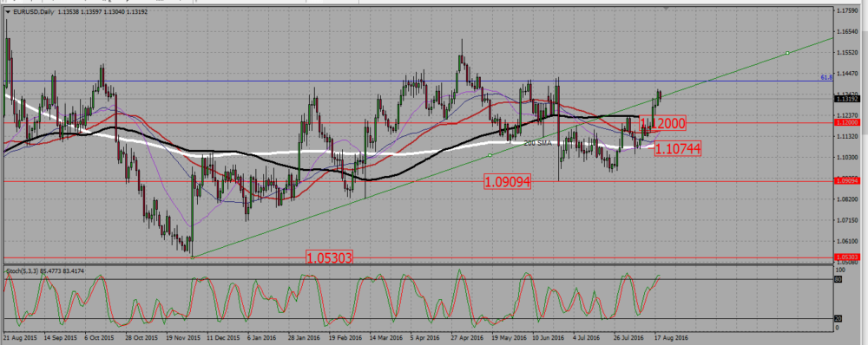Viewport: 868px width, 345px height.
Task: Click the 20 level marker in Stochastic
Action: point(838,318)
